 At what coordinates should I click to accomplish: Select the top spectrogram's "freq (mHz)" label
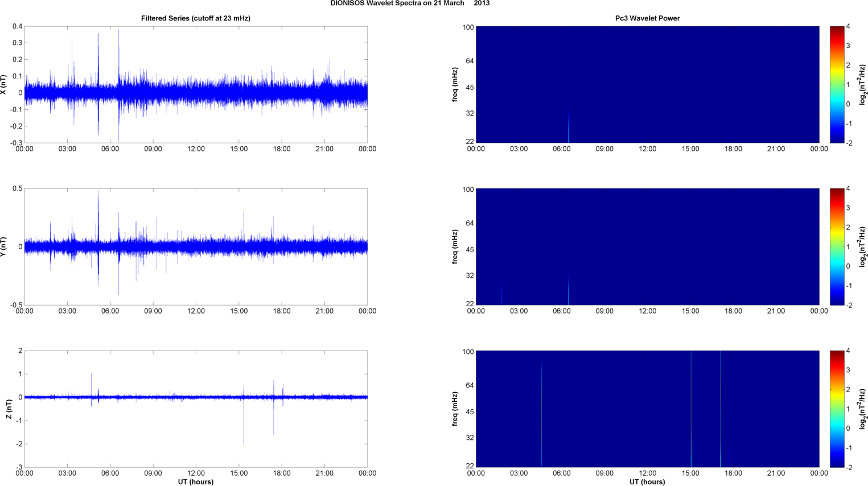coord(455,85)
